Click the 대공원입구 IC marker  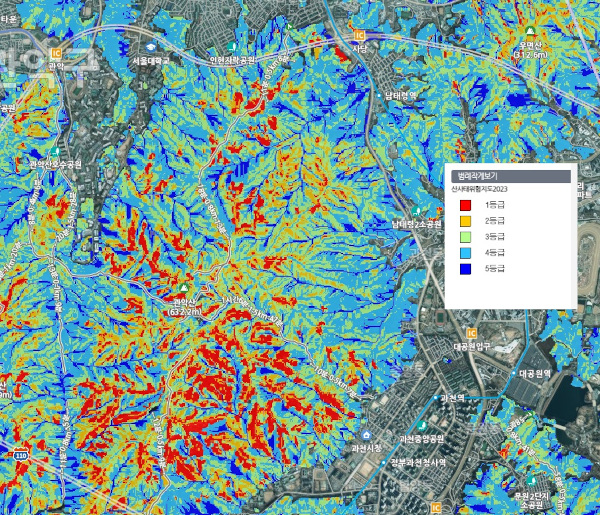pyautogui.click(x=472, y=333)
